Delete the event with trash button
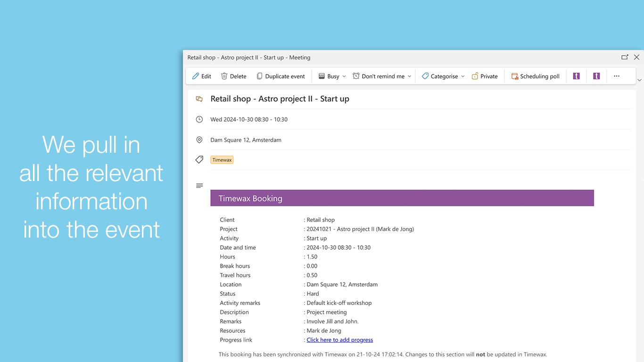644x362 pixels. click(x=234, y=76)
